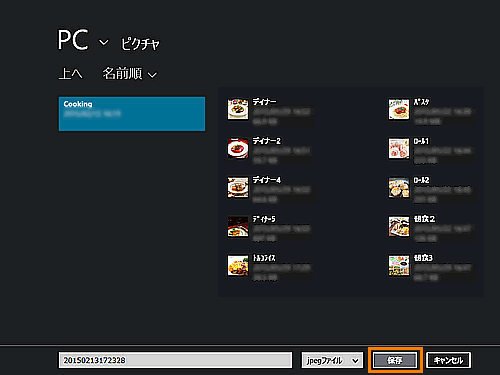The width and height of the screenshot is (500, 375).
Task: Click the file name field 20150213172328
Action: (x=175, y=360)
